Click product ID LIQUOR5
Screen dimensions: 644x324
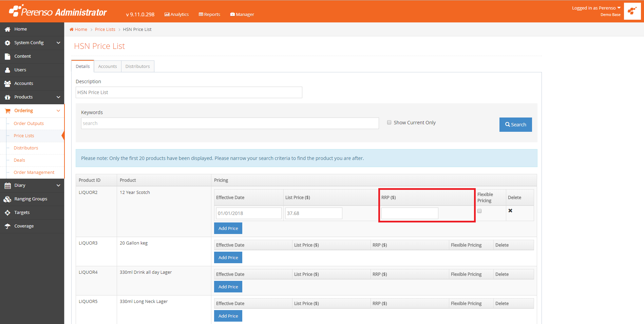[88, 302]
